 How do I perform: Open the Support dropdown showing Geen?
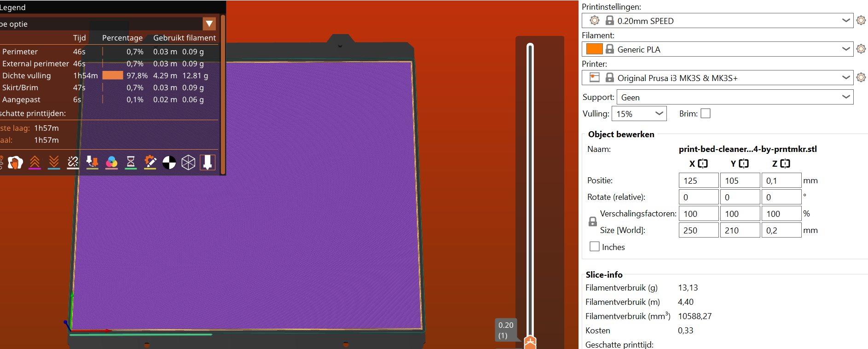[x=735, y=97]
